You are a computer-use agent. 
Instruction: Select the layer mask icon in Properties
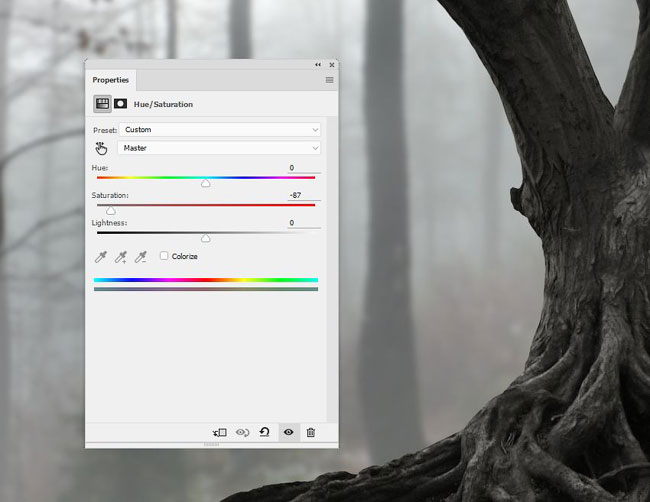tap(121, 104)
